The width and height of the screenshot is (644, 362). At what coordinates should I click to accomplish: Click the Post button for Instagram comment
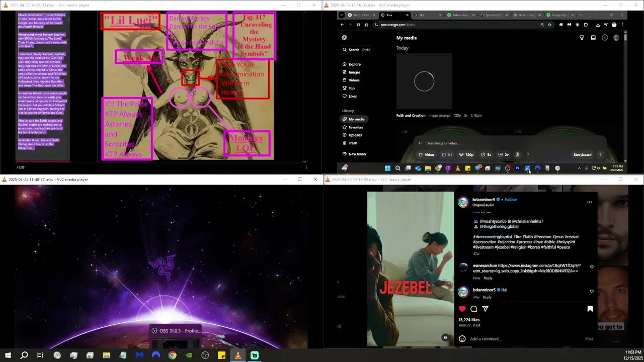tap(589, 339)
